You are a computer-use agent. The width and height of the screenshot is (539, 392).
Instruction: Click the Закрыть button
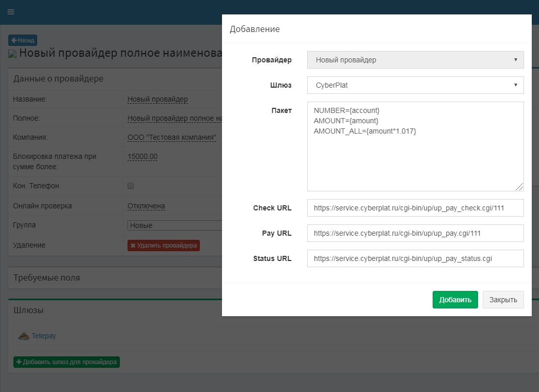point(503,300)
